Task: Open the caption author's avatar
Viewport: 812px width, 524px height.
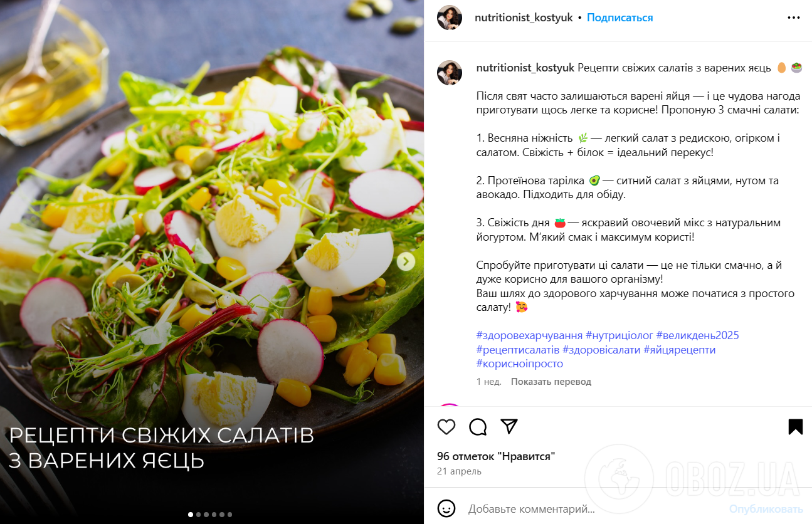Action: [x=450, y=73]
